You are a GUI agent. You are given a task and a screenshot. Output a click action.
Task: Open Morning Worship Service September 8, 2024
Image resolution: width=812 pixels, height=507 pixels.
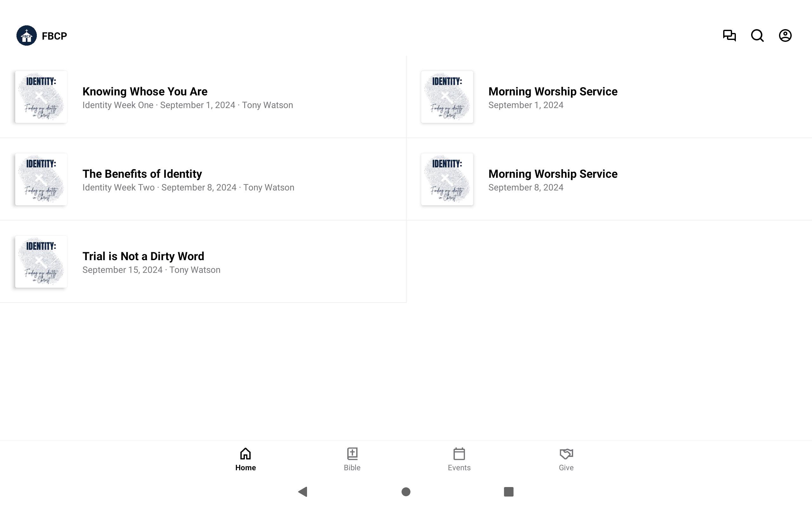pos(553,174)
